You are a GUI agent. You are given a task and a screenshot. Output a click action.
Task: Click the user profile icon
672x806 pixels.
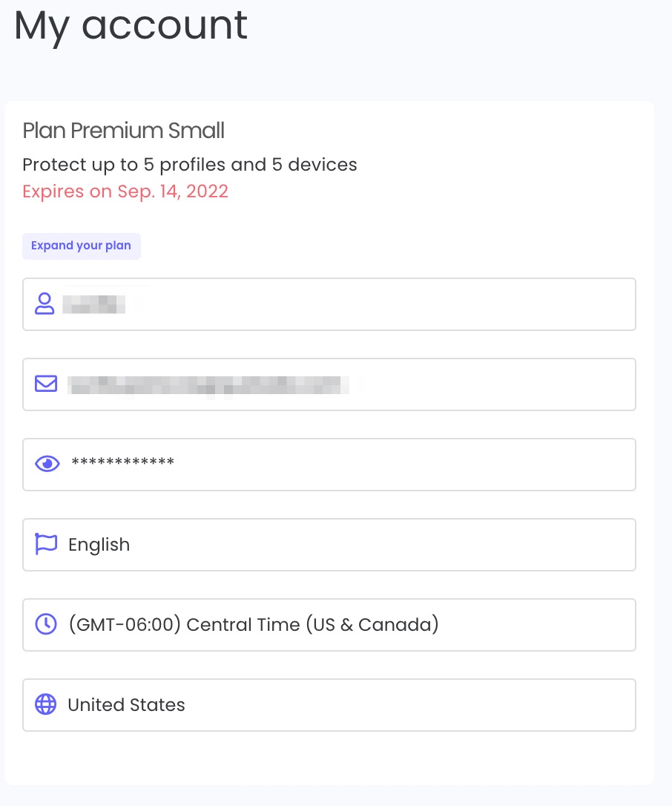[45, 304]
